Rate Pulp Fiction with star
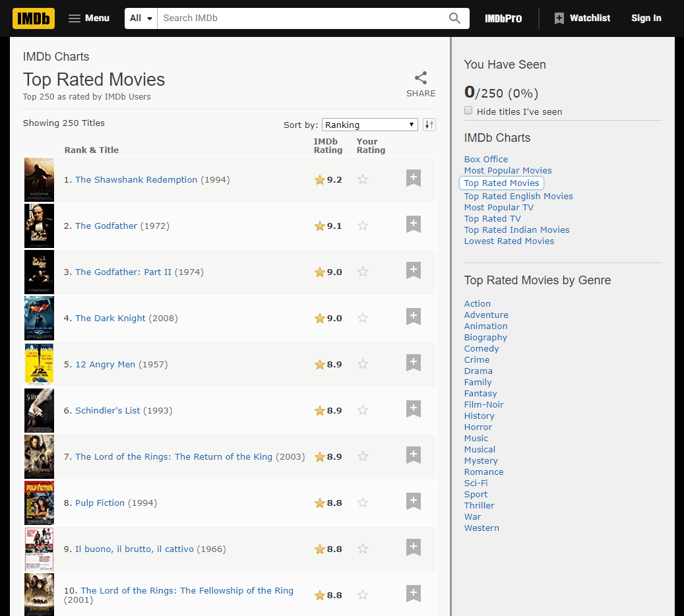Screen dimensions: 684x616 click(x=363, y=503)
